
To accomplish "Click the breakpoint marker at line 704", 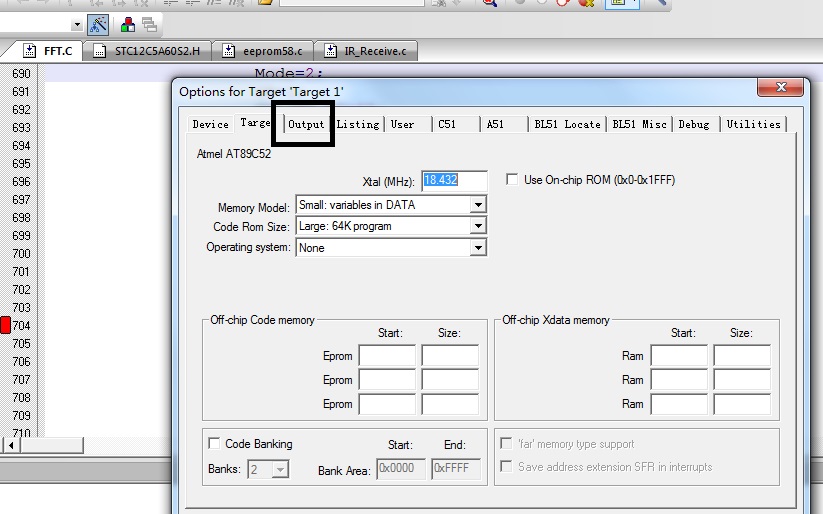I will (x=5, y=325).
